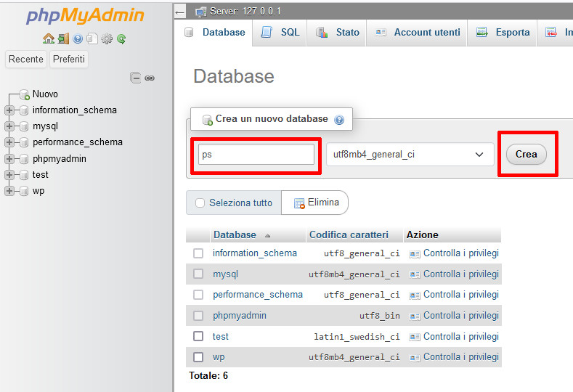Click the privileges icon in the phpmyadmin row
This screenshot has width=573, height=392.
point(415,316)
